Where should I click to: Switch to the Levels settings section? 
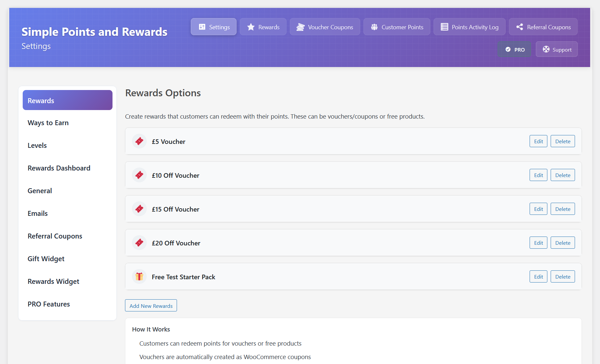click(x=37, y=146)
